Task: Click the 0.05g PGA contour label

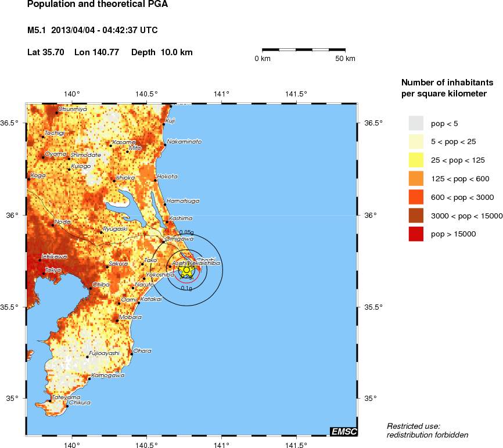Action: (x=186, y=232)
